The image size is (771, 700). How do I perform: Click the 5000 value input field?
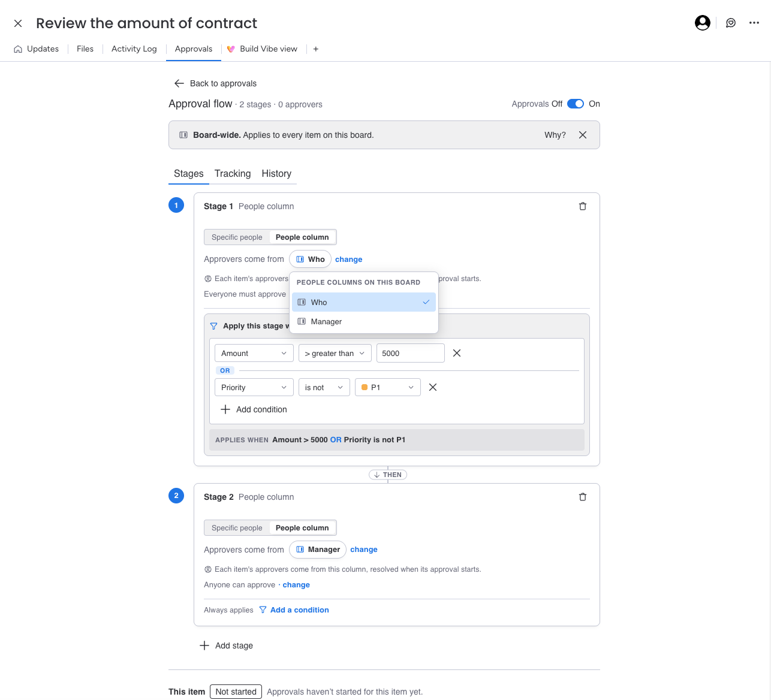tap(411, 353)
